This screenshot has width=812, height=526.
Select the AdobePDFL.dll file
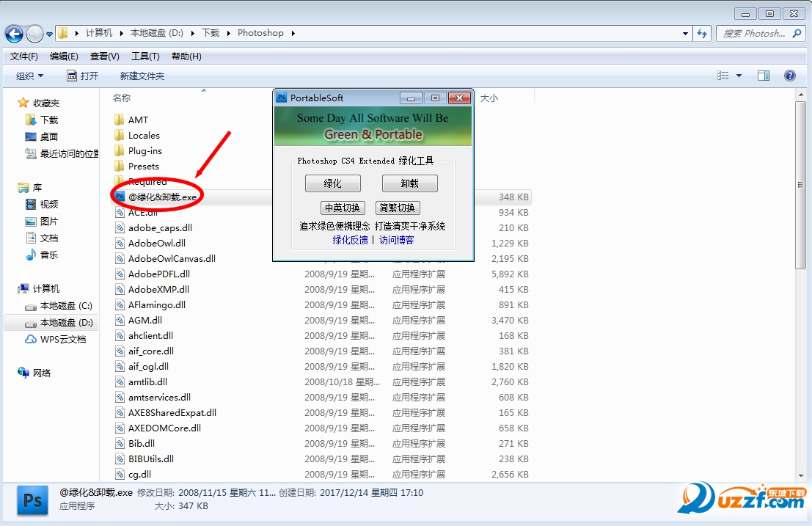pos(153,274)
